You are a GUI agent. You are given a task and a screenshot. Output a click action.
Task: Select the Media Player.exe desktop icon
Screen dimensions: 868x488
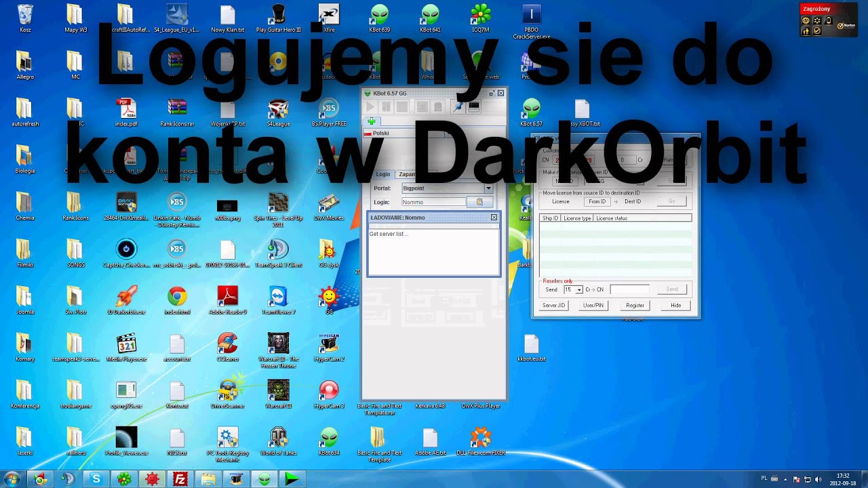pos(126,347)
